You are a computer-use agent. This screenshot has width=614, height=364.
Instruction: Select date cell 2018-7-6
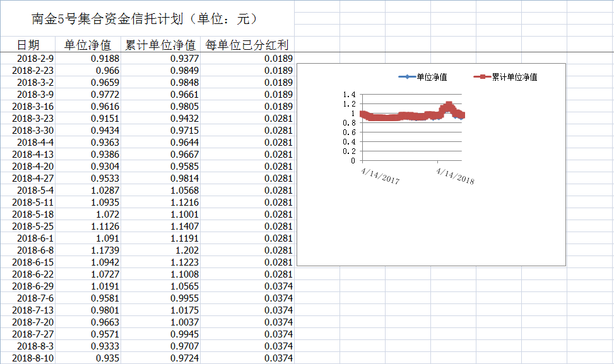28,298
